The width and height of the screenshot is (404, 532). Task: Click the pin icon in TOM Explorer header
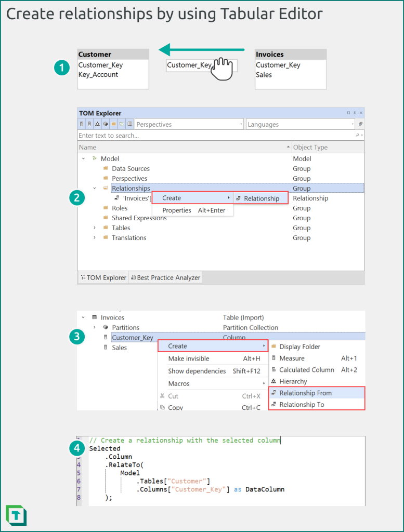tap(355, 113)
